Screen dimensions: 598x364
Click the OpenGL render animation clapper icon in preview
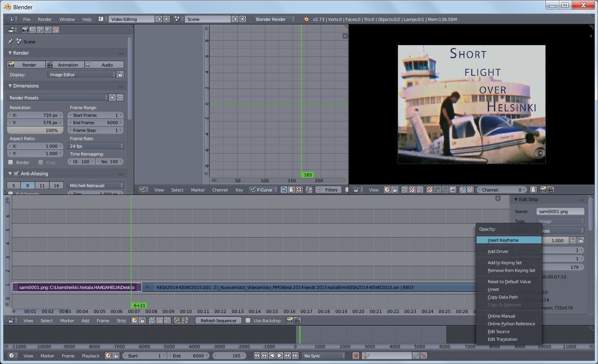coord(550,190)
